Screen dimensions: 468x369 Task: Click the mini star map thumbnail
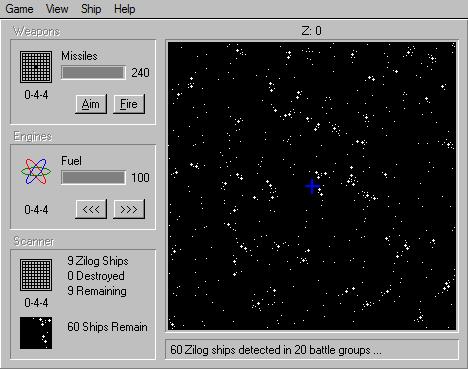tap(36, 333)
